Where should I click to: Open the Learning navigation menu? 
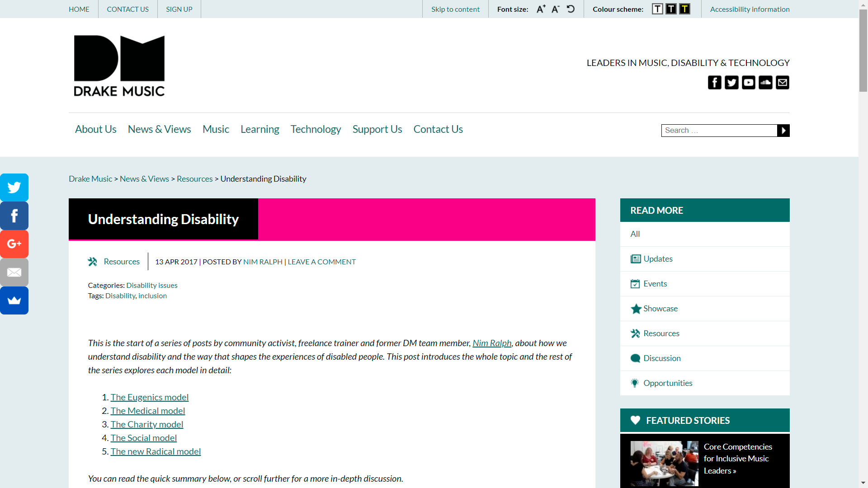[259, 129]
